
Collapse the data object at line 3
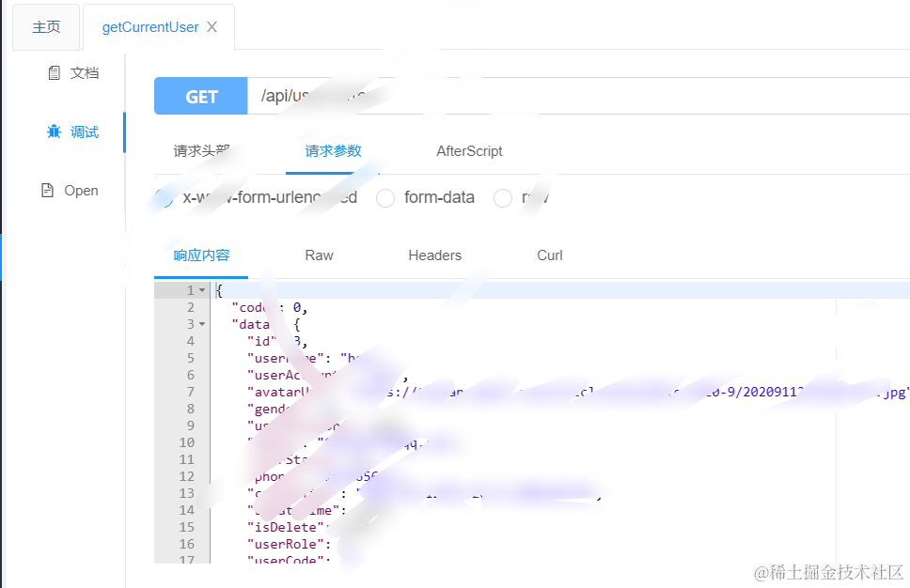(202, 324)
